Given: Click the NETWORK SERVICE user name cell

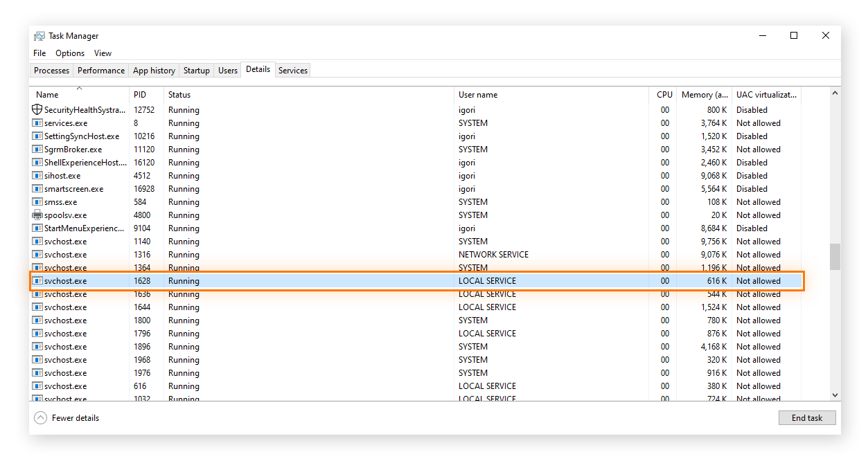Looking at the screenshot, I should (493, 255).
